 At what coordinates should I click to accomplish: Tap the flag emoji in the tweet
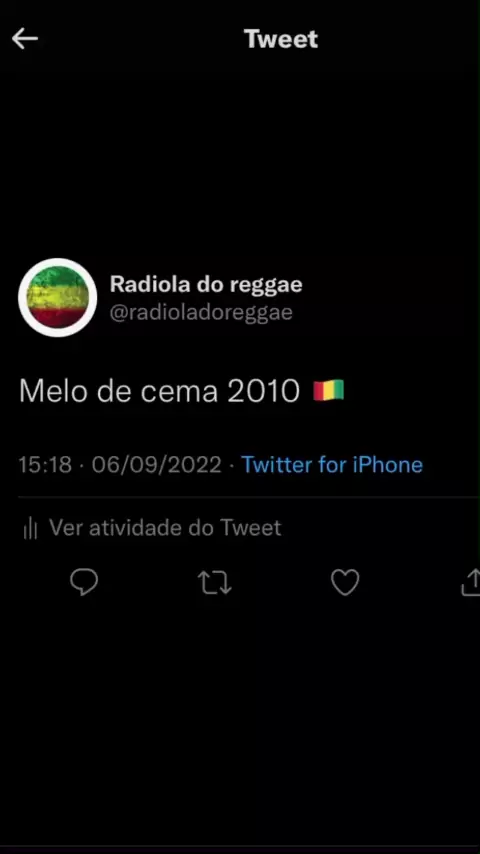tap(329, 391)
